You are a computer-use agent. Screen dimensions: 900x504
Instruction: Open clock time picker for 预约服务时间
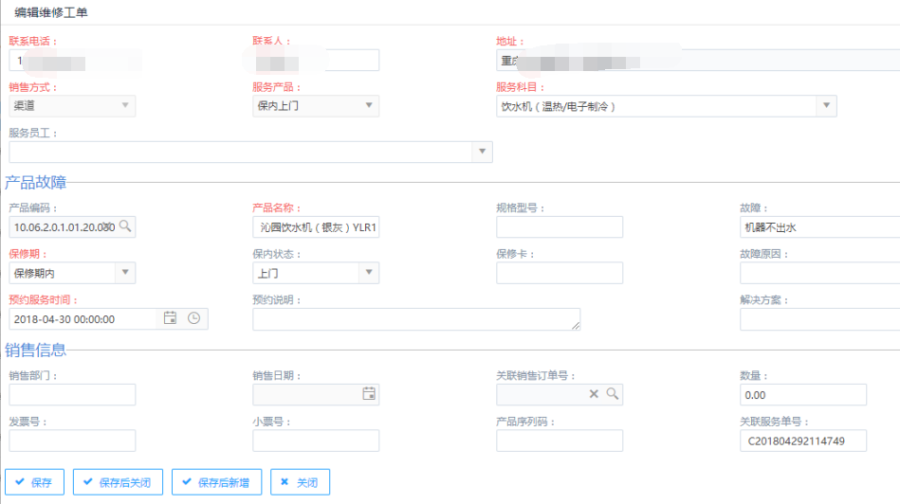click(194, 319)
